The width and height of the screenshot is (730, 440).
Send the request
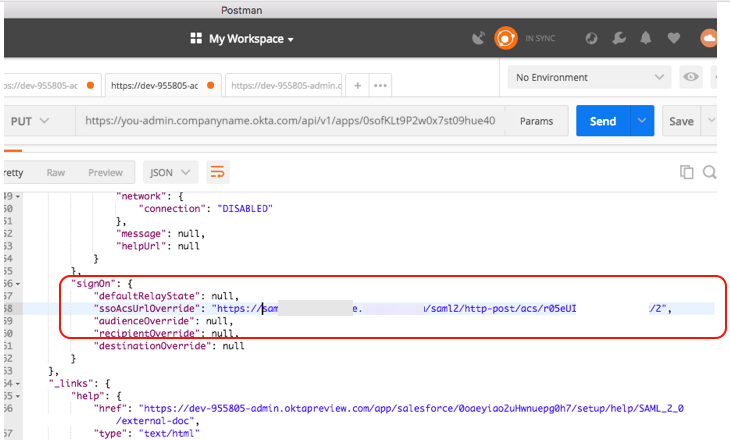[x=603, y=121]
